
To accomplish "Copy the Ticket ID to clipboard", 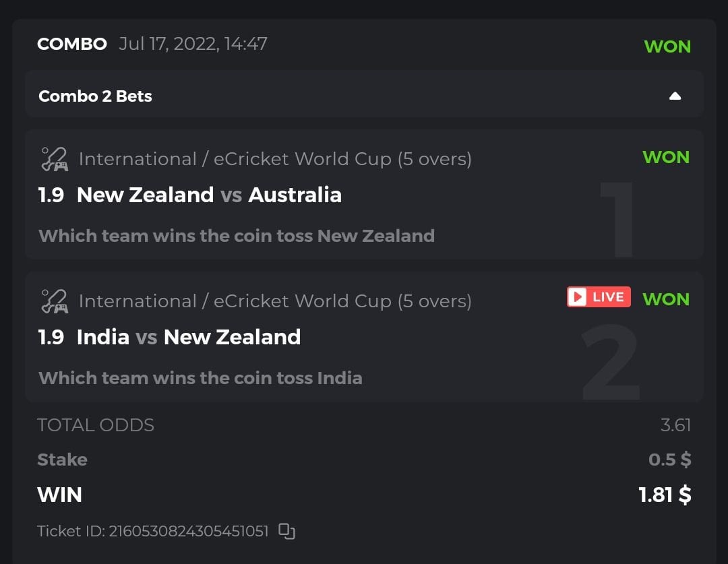I will click(287, 532).
